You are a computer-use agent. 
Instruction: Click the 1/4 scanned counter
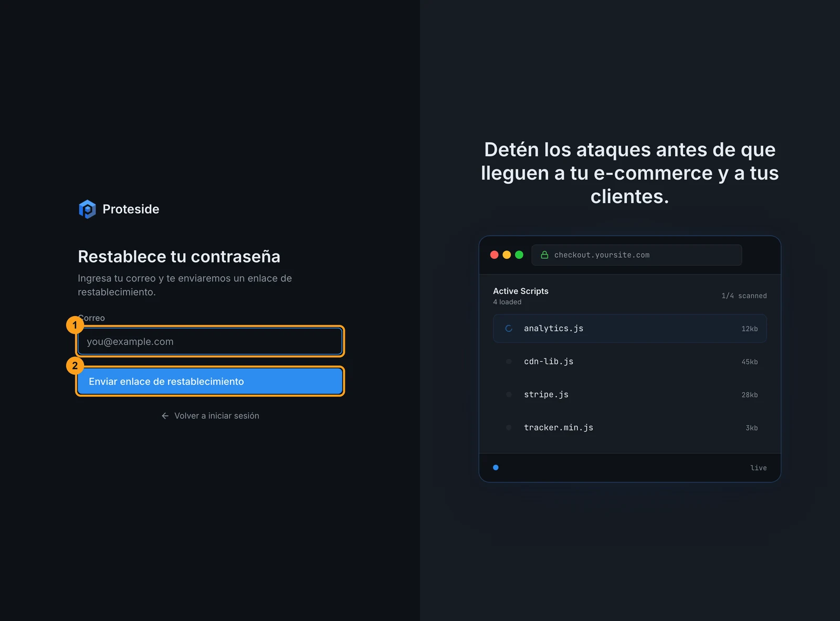(x=744, y=296)
